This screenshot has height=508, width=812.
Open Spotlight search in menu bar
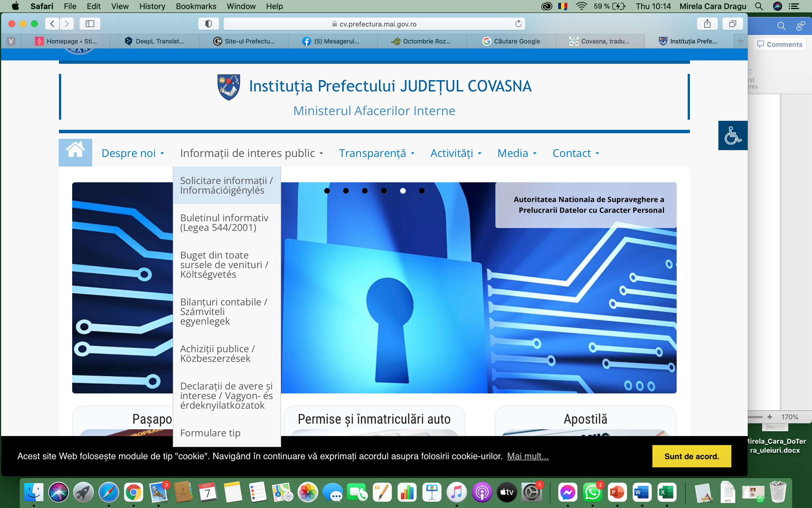coord(759,6)
